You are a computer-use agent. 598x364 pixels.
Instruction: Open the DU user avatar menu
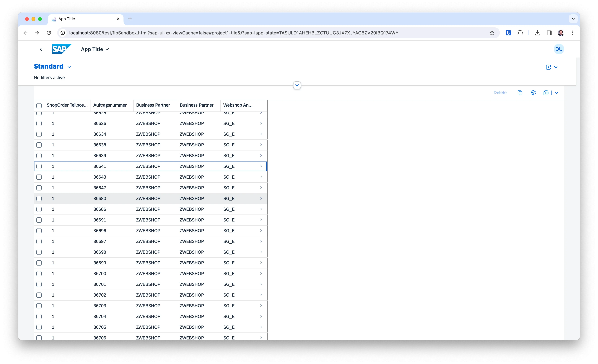tap(559, 49)
